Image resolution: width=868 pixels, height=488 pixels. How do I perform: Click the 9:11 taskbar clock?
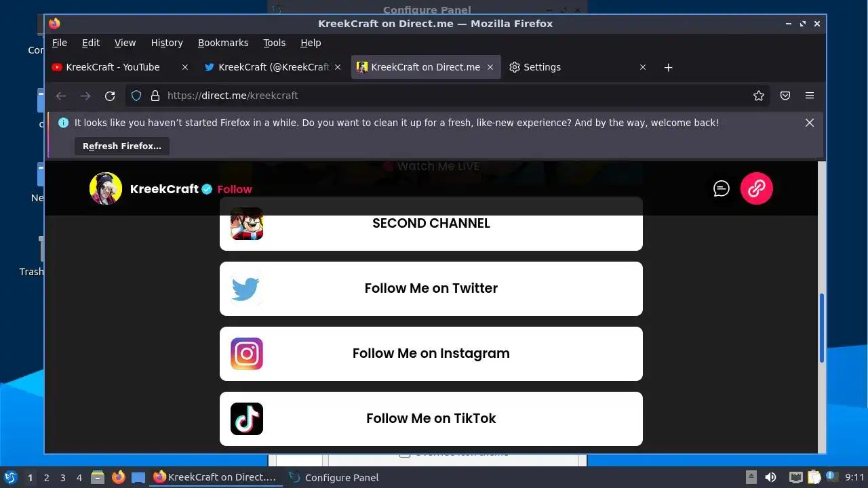click(x=854, y=477)
